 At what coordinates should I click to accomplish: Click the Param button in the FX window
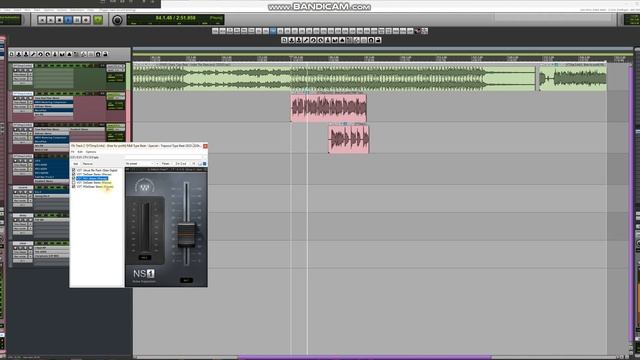coord(166,164)
